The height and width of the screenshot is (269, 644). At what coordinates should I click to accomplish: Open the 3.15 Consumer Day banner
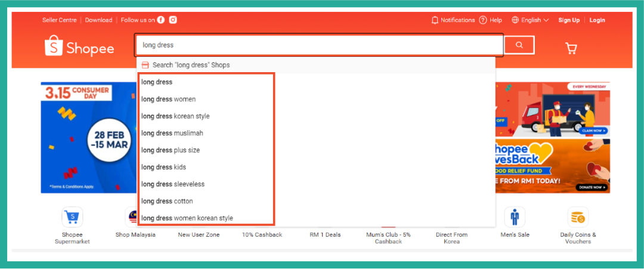pos(89,138)
